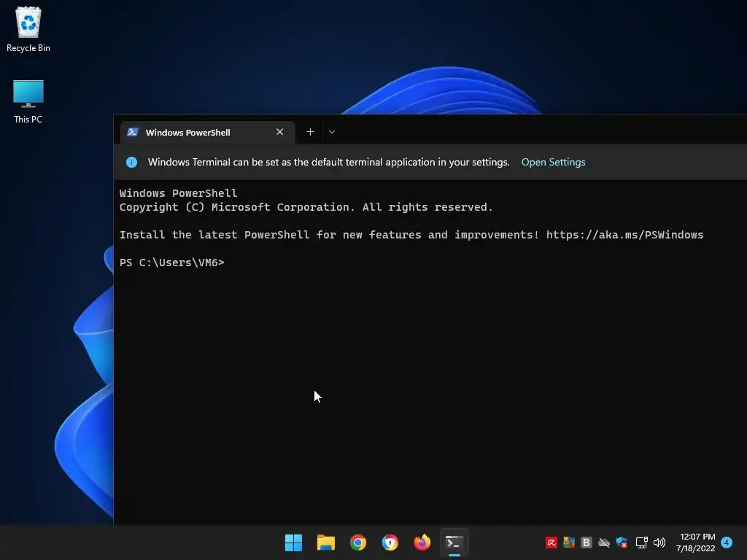Click the blue info icon in notification bar
The image size is (747, 560).
(x=131, y=163)
